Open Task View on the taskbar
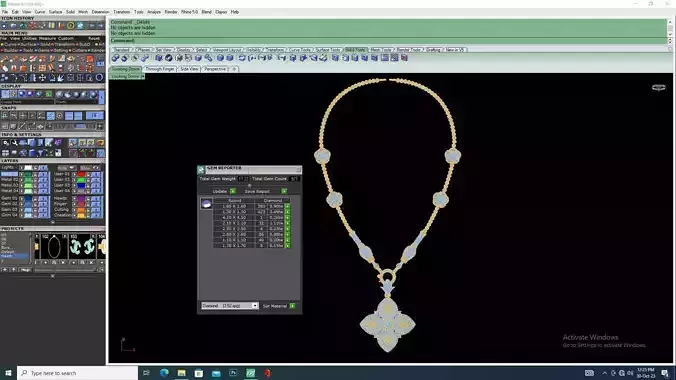The height and width of the screenshot is (380, 676). click(x=147, y=373)
